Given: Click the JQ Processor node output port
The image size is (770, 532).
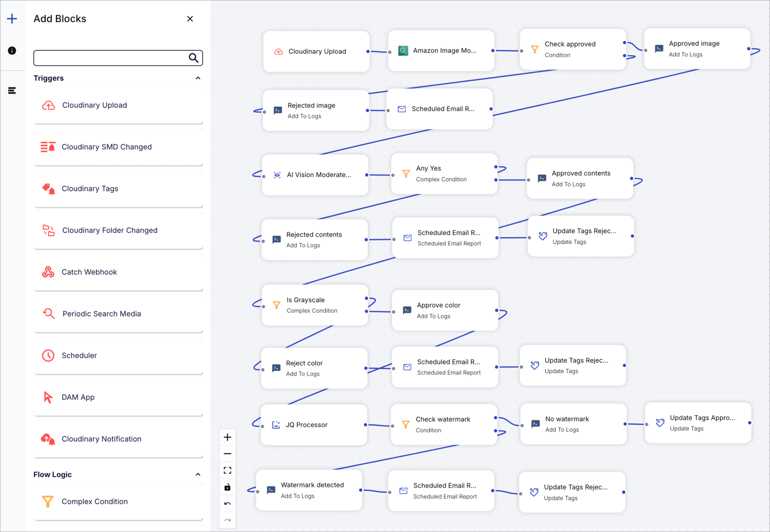Looking at the screenshot, I should tap(366, 425).
